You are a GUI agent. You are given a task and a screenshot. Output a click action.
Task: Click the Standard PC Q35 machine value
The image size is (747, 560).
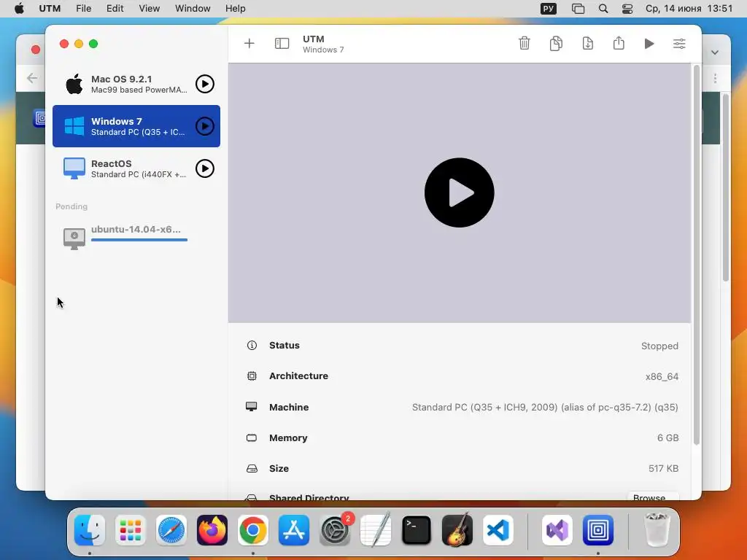tap(545, 407)
